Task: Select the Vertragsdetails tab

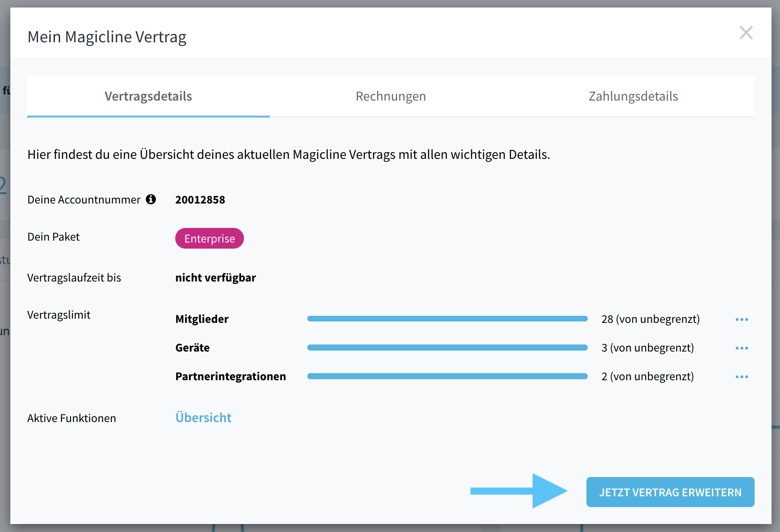Action: tap(148, 96)
